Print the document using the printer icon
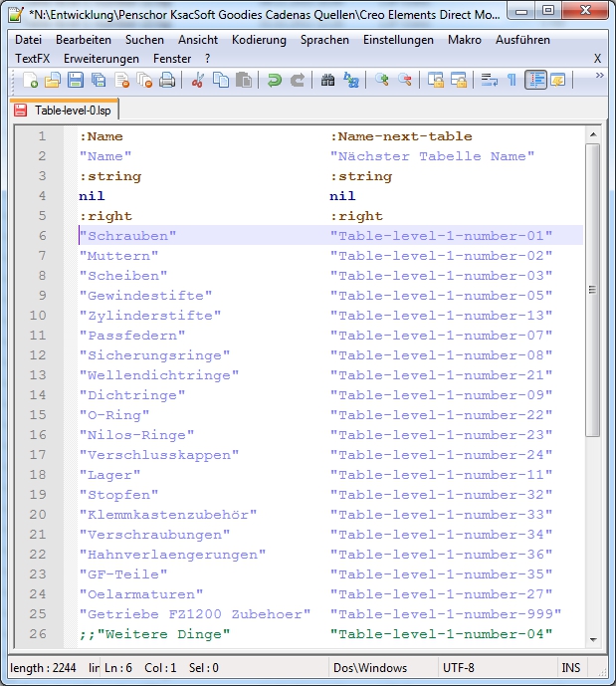Image resolution: width=616 pixels, height=686 pixels. pos(167,81)
